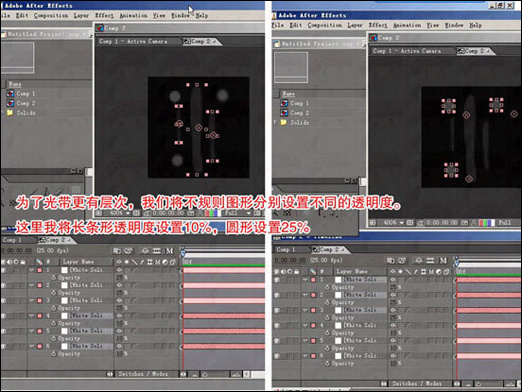Toggle shy switch of layer 4 in left timeline
Screen dimensions: 522x392
pos(119,315)
